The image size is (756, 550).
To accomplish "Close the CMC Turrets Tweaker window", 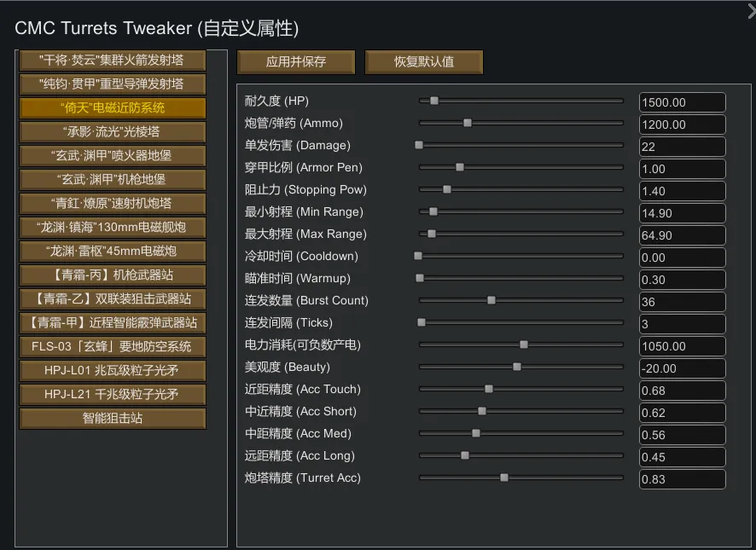I will (x=751, y=9).
